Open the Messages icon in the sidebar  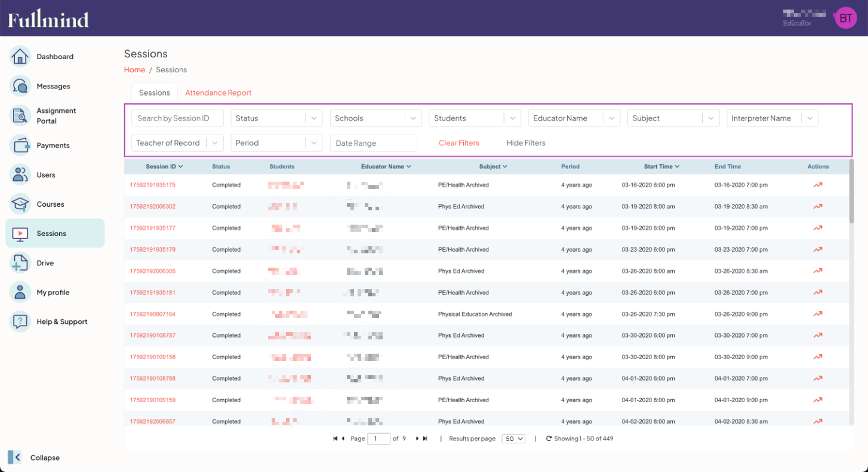[x=21, y=86]
